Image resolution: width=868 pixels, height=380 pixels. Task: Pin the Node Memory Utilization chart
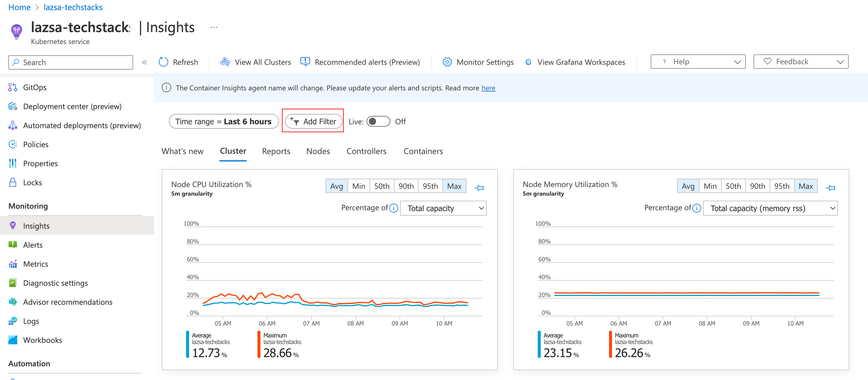[831, 188]
